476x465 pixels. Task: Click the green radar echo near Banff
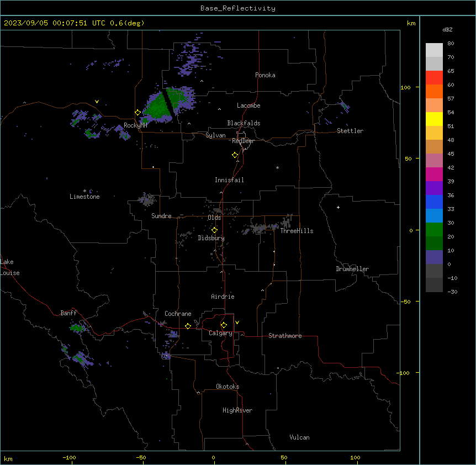77,328
